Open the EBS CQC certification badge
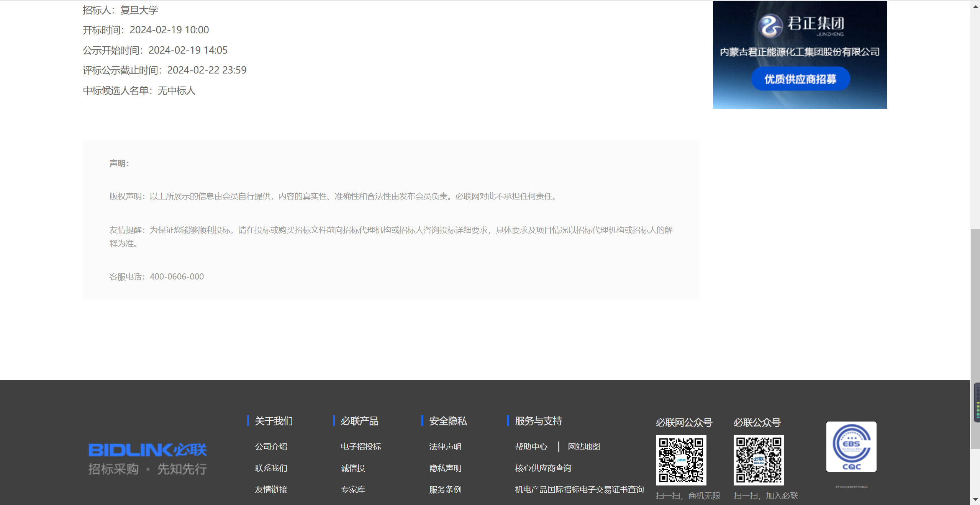This screenshot has width=980, height=505. point(851,447)
